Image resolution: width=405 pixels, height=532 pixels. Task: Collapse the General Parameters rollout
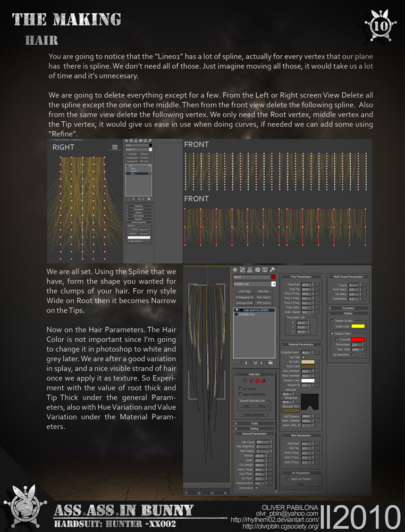pyautogui.click(x=254, y=434)
